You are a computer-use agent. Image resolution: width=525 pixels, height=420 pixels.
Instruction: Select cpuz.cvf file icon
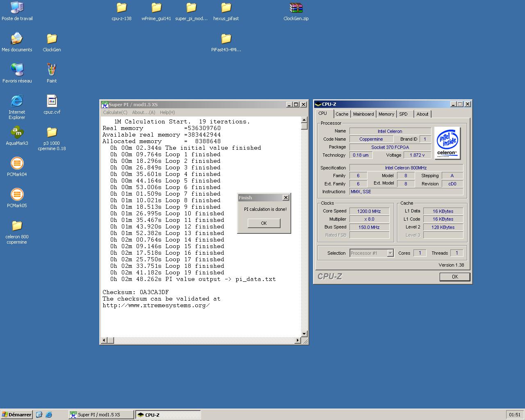(52, 105)
